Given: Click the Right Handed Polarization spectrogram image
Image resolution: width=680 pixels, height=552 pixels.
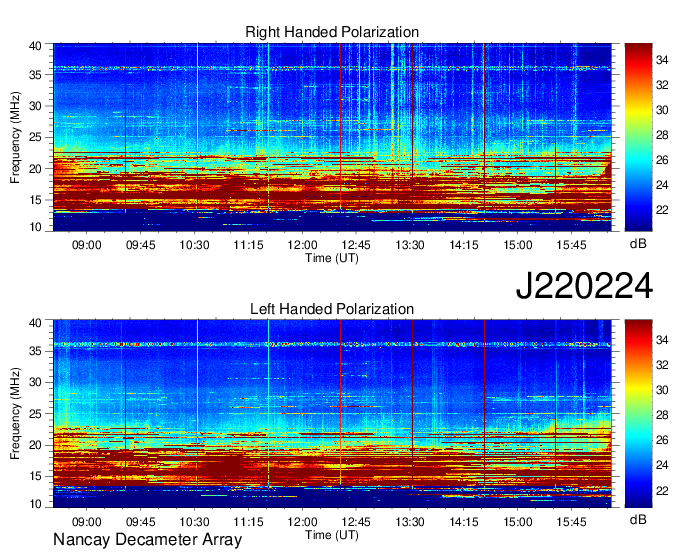Looking at the screenshot, I should coord(332,137).
